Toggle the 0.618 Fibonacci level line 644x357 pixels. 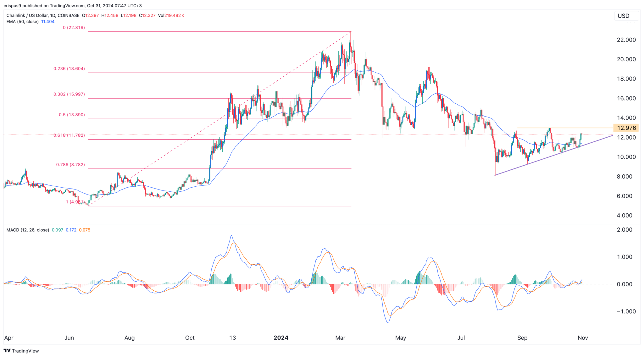click(220, 139)
